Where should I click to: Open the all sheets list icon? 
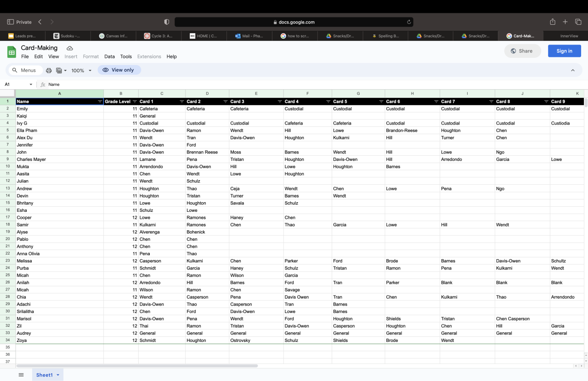coord(21,375)
